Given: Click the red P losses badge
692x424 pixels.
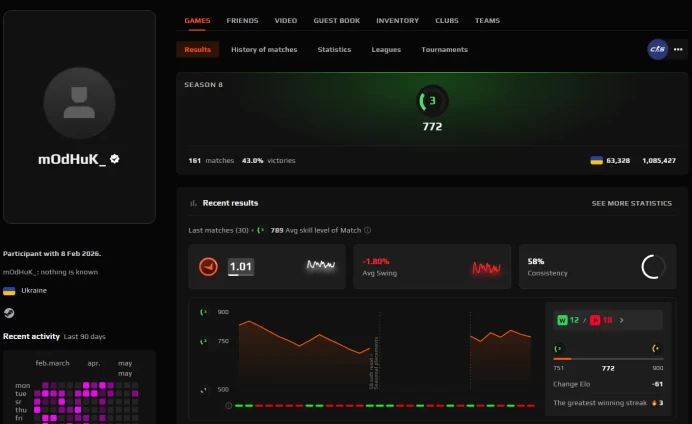Looking at the screenshot, I should tap(595, 320).
